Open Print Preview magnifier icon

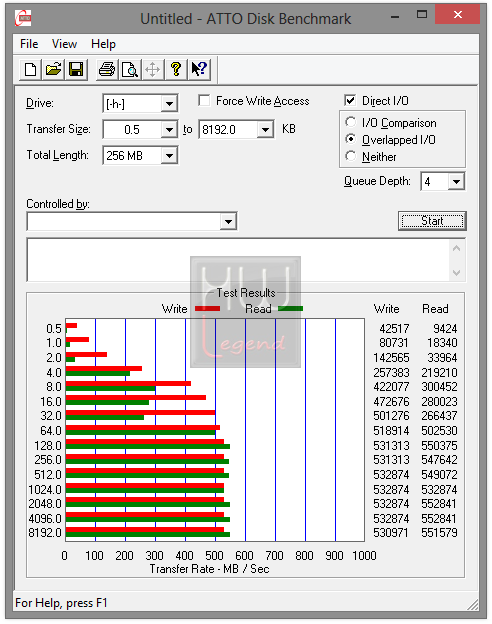tap(130, 69)
